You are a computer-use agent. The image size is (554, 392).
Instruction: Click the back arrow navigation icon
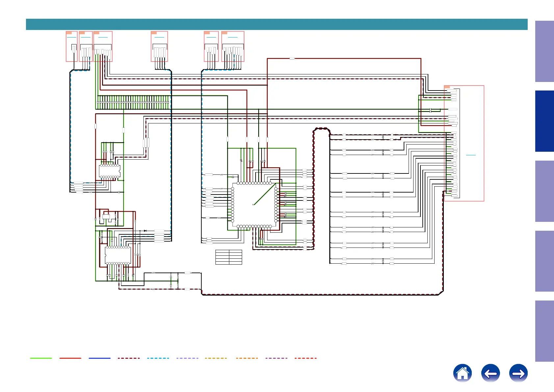pyautogui.click(x=491, y=373)
